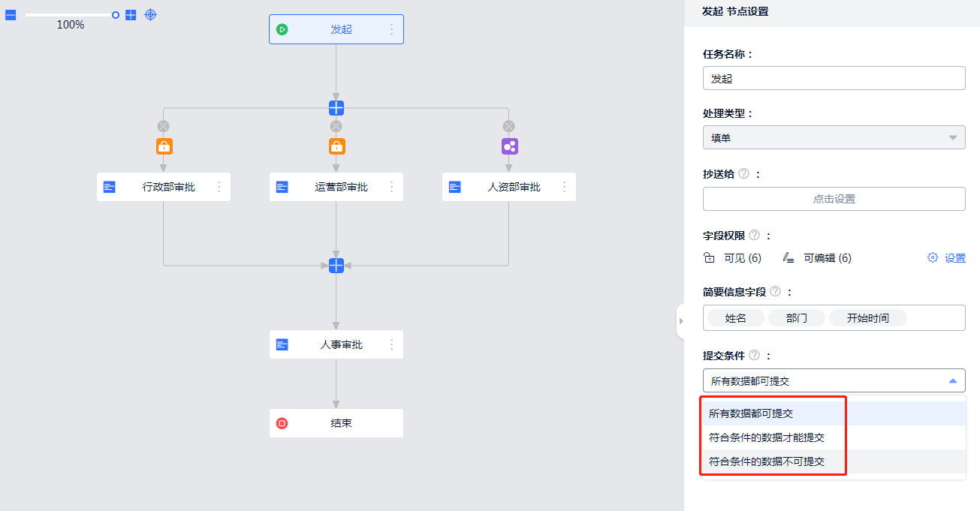Click the top parallel gateway plus icon
The width and height of the screenshot is (980, 511).
coord(336,108)
